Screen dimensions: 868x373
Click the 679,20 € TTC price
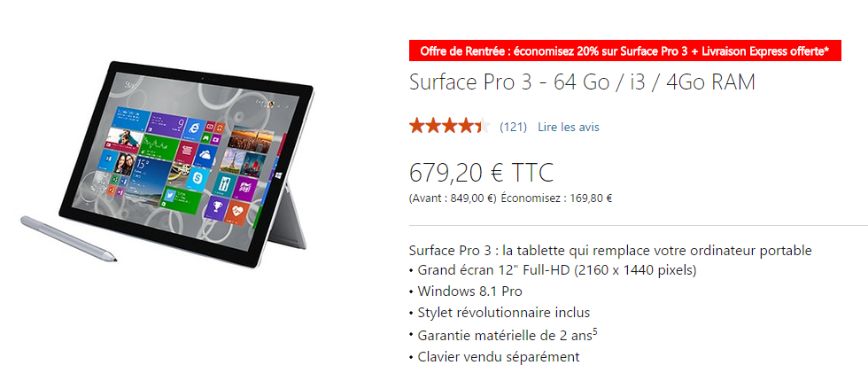click(481, 174)
